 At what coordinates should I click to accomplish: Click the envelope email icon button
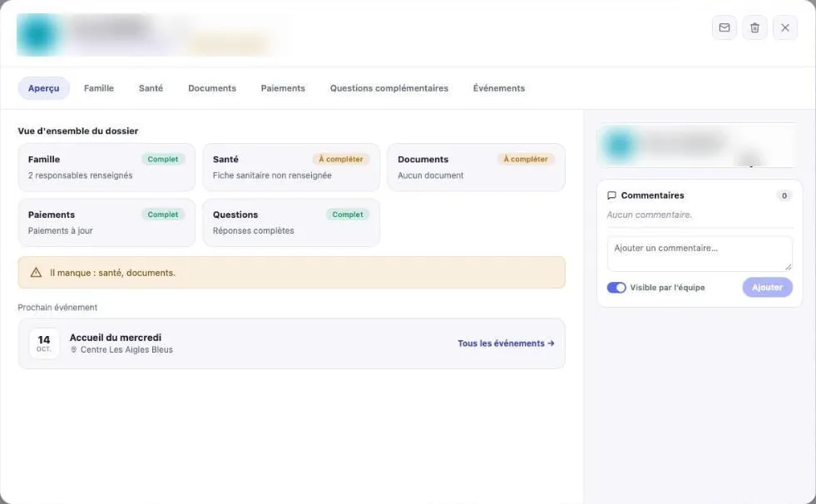[724, 27]
